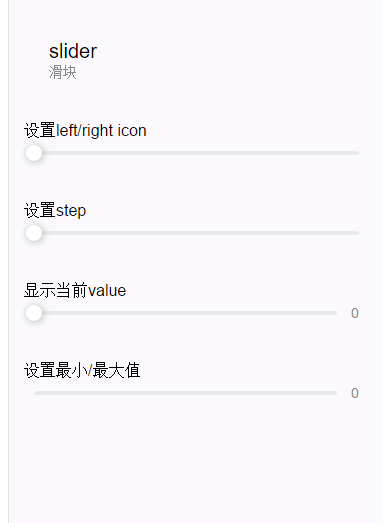The width and height of the screenshot is (384, 523).
Task: Select the 显示当前value label
Action: tap(75, 291)
